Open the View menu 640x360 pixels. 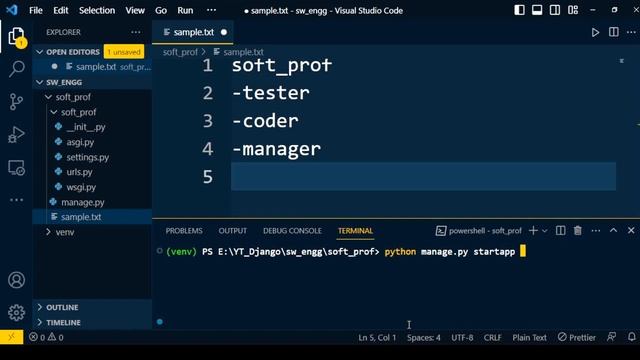pos(135,11)
